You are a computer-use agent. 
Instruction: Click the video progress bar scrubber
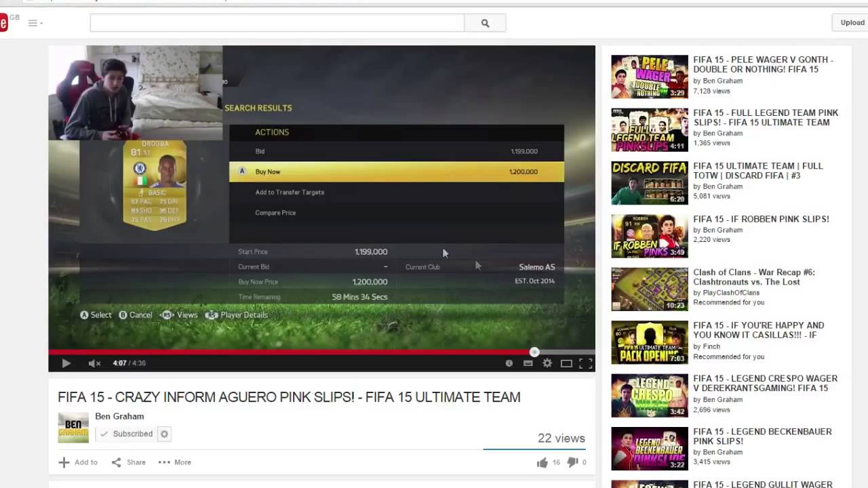(534, 352)
